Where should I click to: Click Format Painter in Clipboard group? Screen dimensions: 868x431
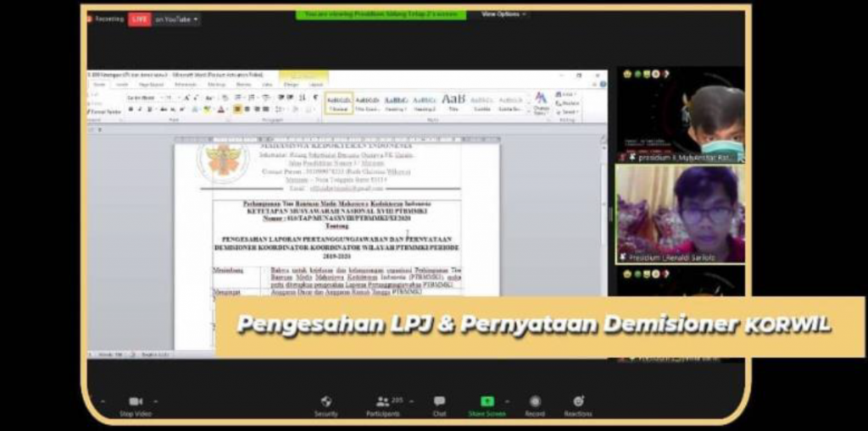pos(104,112)
